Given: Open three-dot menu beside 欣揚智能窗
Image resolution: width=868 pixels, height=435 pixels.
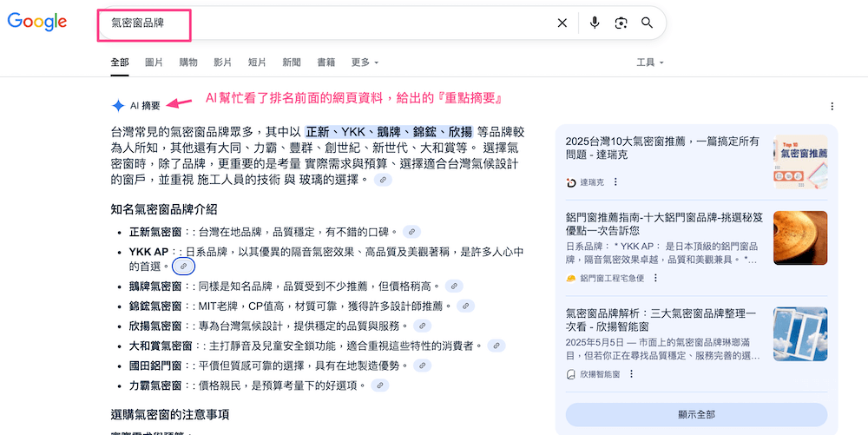Looking at the screenshot, I should [631, 374].
